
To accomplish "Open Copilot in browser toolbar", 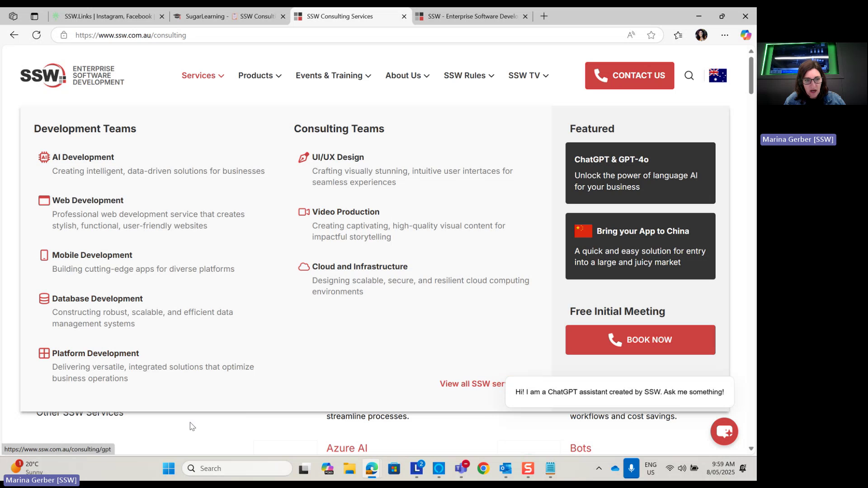I will point(745,35).
